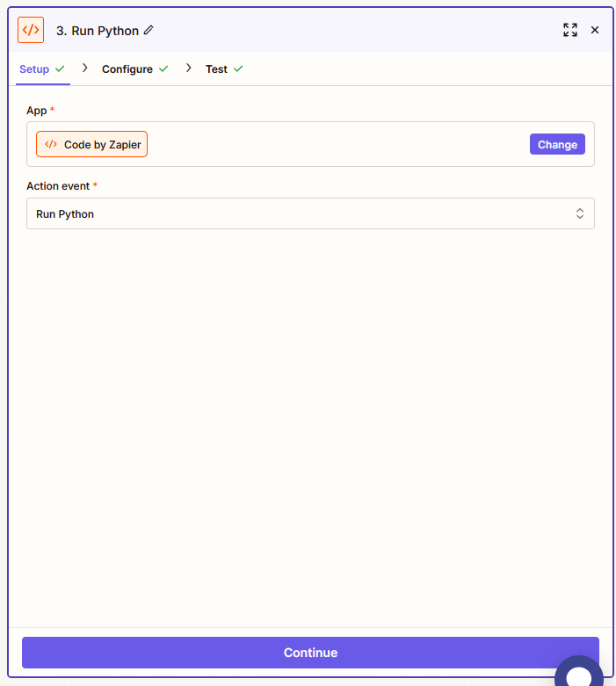Switch to the Configure tab
The width and height of the screenshot is (616, 686).
click(x=134, y=69)
